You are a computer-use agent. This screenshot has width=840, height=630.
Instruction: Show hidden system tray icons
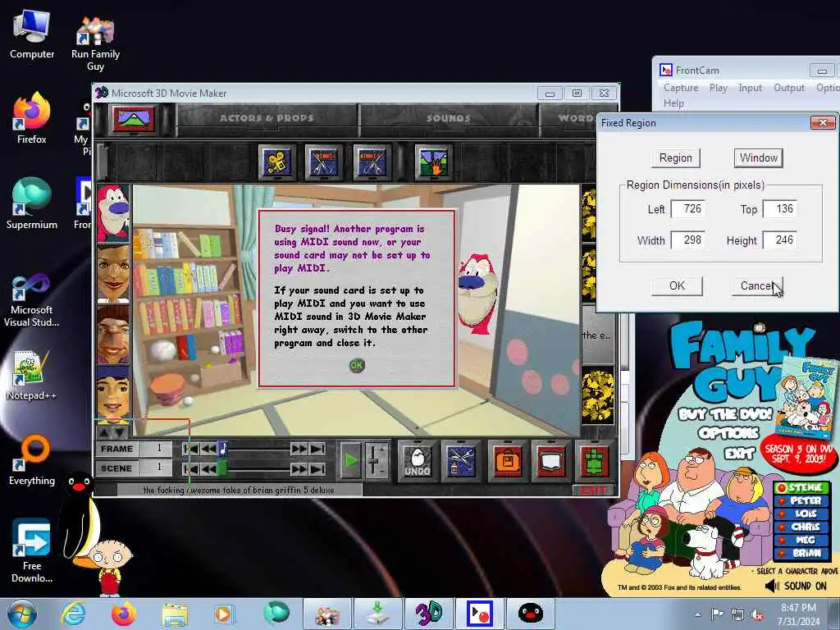click(x=697, y=615)
